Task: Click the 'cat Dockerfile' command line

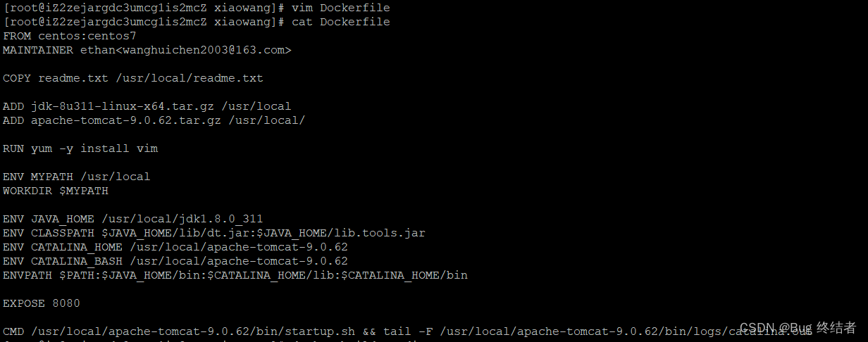Action: click(x=197, y=22)
